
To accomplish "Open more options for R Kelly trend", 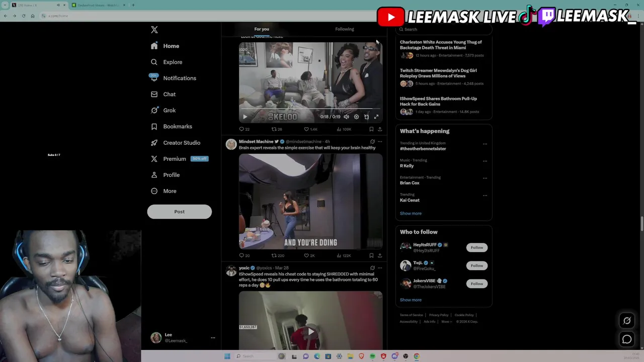I will 485,161.
